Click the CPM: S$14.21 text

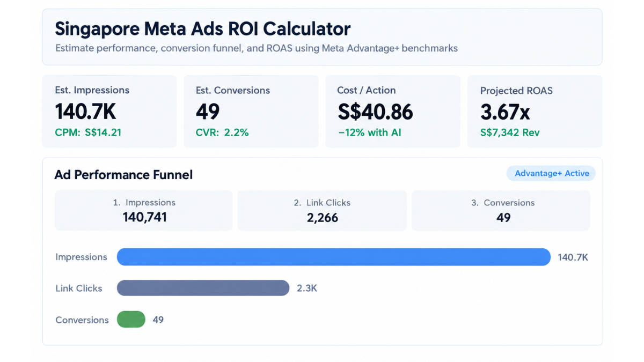[x=88, y=132]
